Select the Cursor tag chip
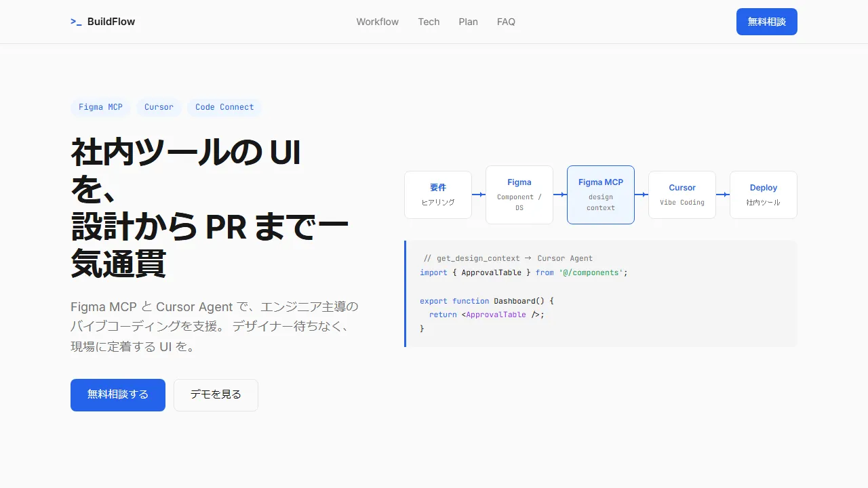868x488 pixels. pyautogui.click(x=159, y=107)
